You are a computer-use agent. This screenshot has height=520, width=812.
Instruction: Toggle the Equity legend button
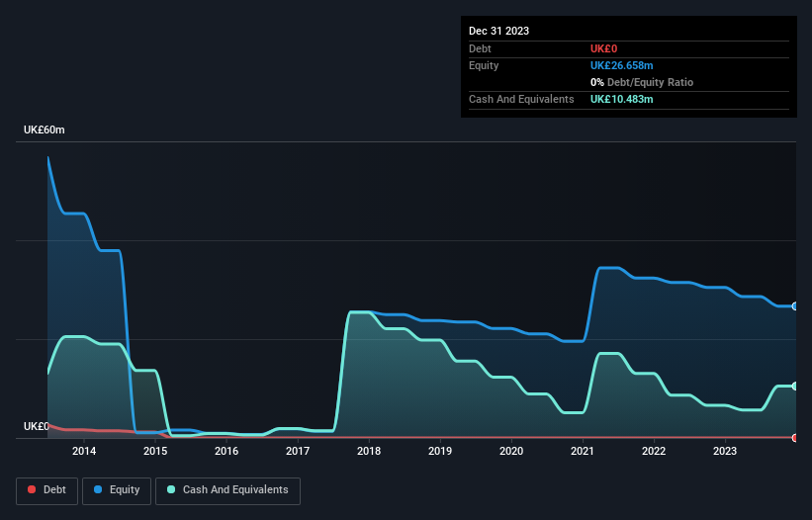[x=117, y=490]
